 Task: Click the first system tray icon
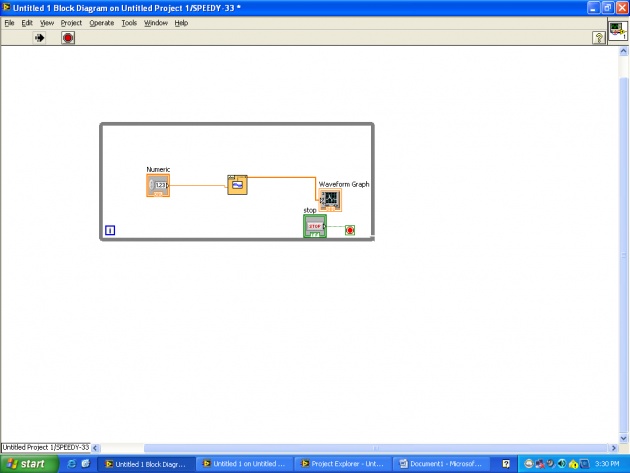point(529,464)
